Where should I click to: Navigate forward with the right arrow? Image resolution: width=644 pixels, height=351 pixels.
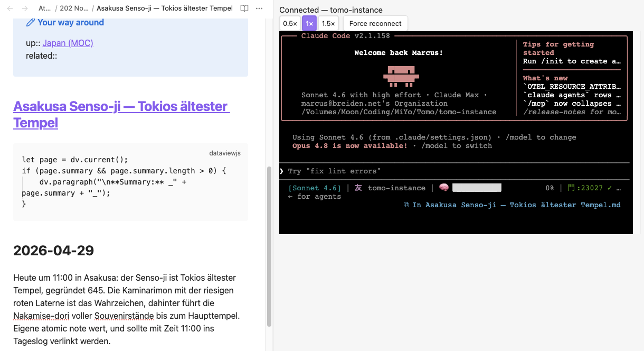tap(25, 8)
